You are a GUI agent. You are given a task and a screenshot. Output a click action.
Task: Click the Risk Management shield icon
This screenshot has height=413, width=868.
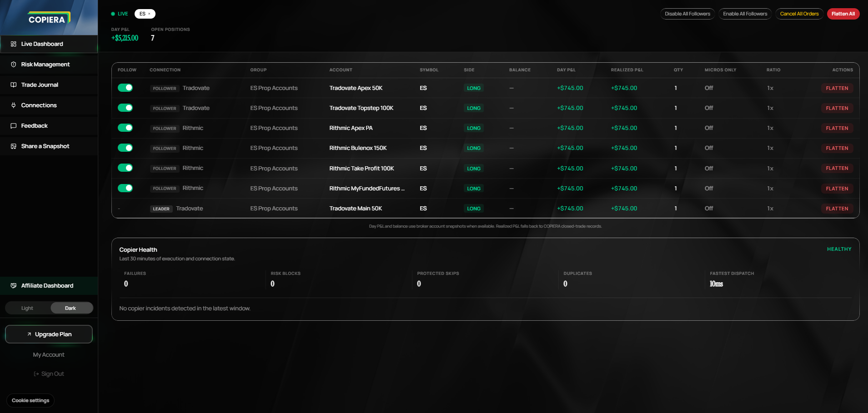pos(14,65)
